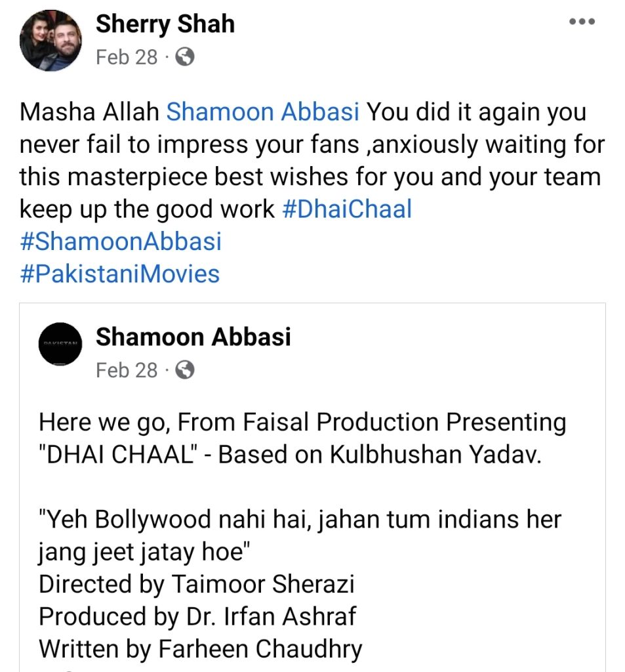The height and width of the screenshot is (672, 625).
Task: Visit Sherry Shah's profile via her name
Action: (x=165, y=24)
